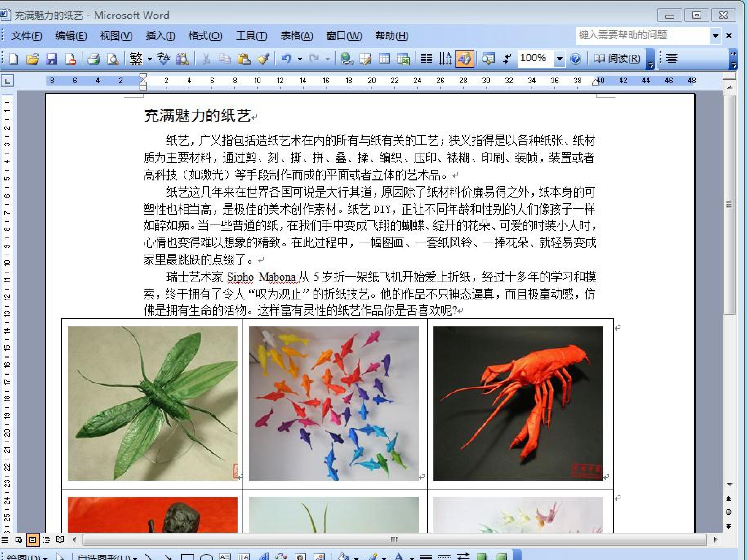Insert a Microsoft Excel worksheet

pos(403,59)
